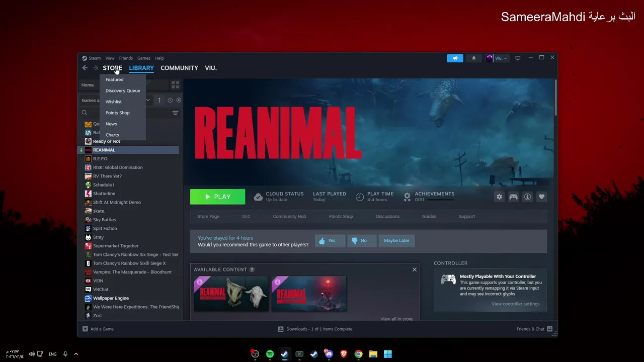Open REANIMAL Community Hub link
This screenshot has height=362, width=644.
[x=289, y=216]
